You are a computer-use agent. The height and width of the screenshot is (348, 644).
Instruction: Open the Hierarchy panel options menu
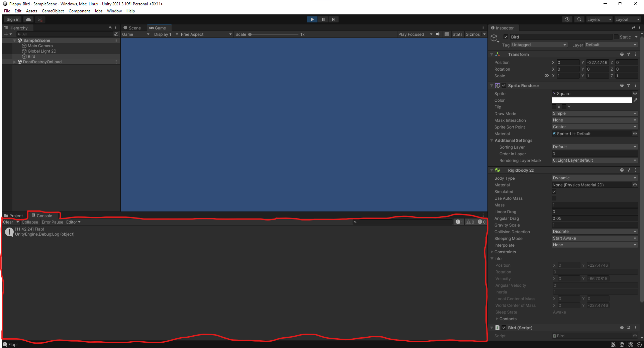point(116,28)
